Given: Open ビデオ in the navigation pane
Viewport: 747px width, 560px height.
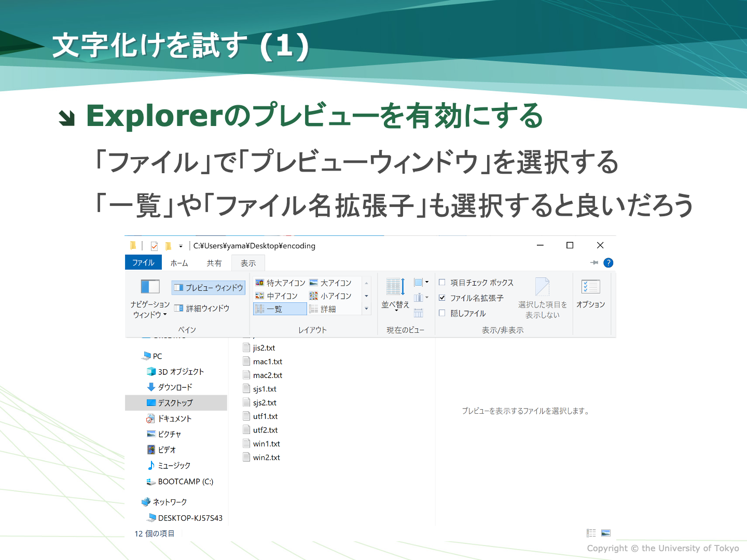Looking at the screenshot, I should [161, 450].
